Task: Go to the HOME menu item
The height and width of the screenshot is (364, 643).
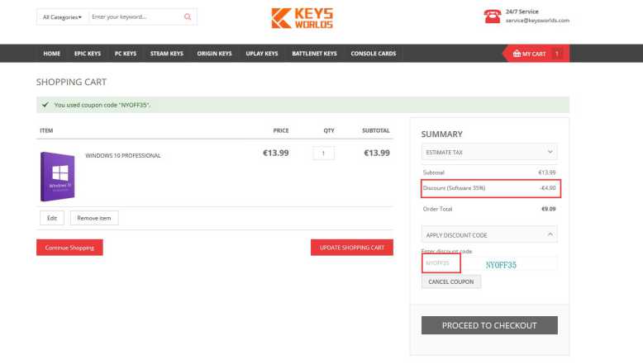Action: (52, 54)
